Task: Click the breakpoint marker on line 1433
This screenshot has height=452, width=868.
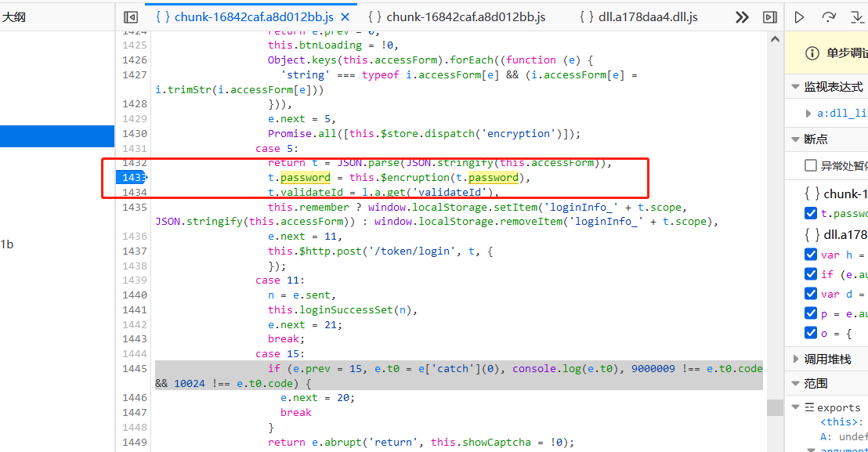Action: (x=132, y=178)
